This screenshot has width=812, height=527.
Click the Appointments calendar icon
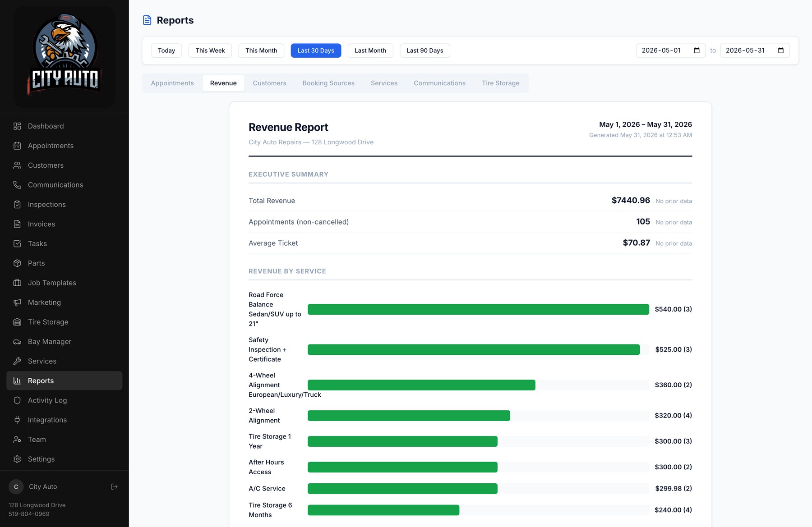click(17, 146)
